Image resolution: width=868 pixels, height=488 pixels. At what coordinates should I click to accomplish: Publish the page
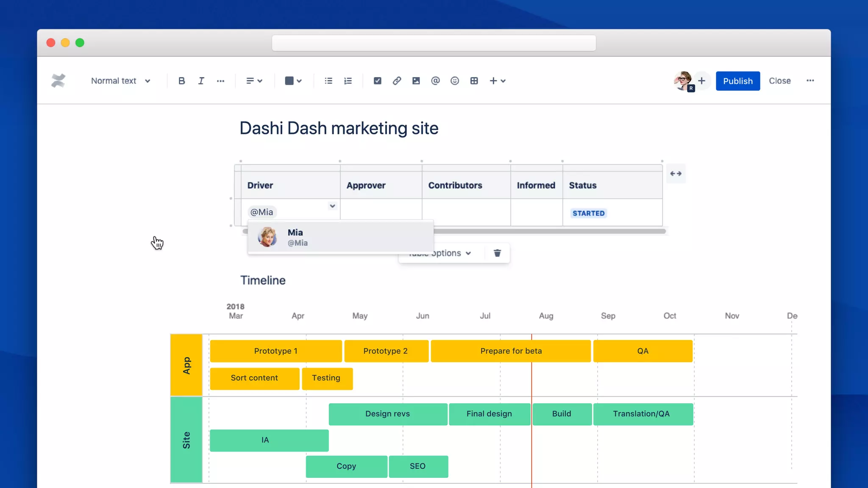(x=737, y=81)
